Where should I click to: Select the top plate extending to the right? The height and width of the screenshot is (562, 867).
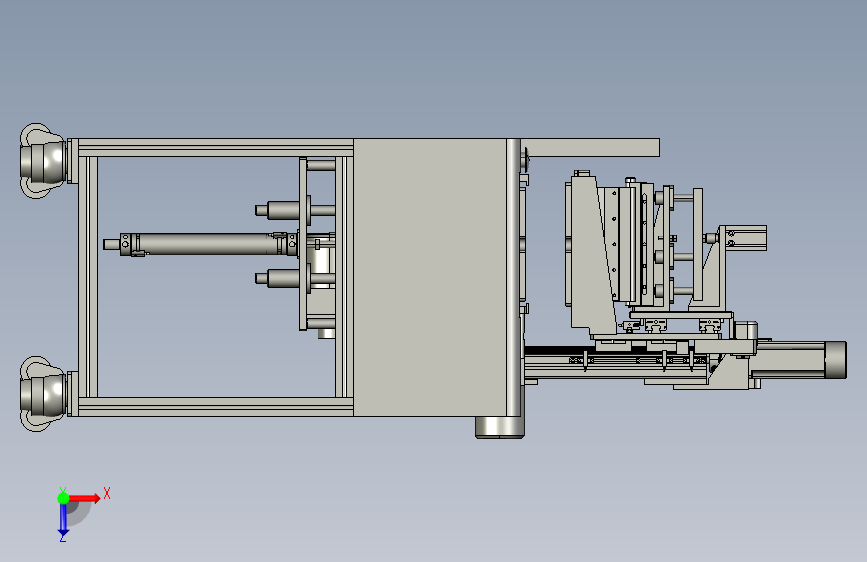pyautogui.click(x=590, y=148)
